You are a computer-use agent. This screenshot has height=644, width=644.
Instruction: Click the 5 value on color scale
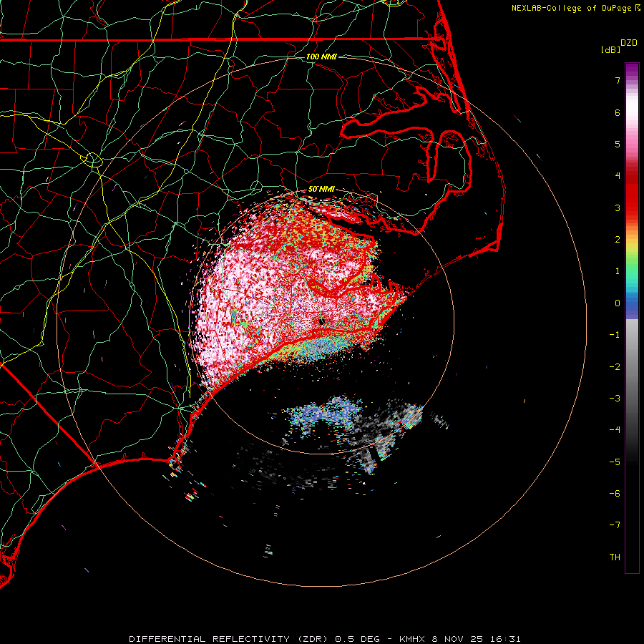pyautogui.click(x=618, y=144)
